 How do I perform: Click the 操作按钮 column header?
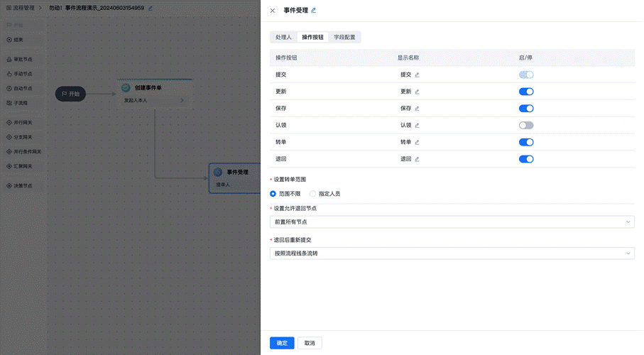286,58
